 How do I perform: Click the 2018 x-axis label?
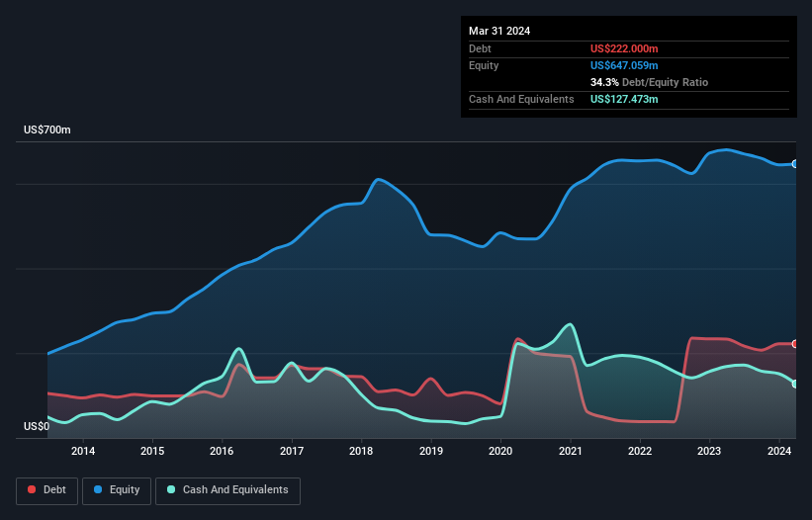361,451
